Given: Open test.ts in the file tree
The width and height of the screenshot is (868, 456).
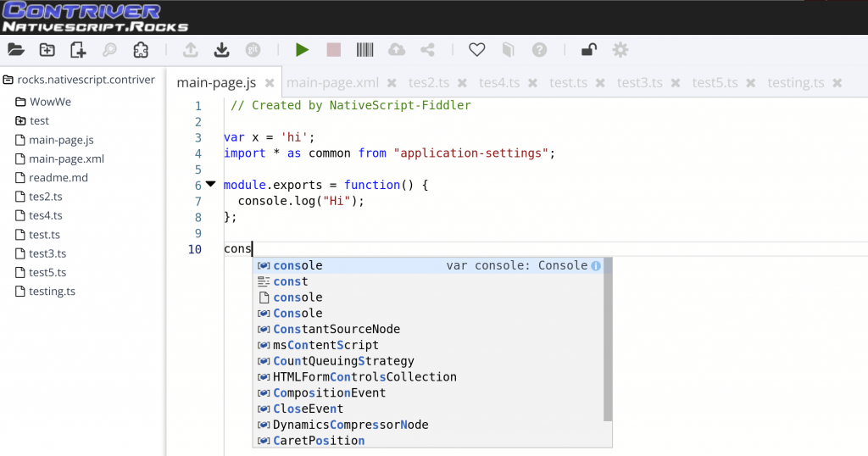Looking at the screenshot, I should [37, 235].
